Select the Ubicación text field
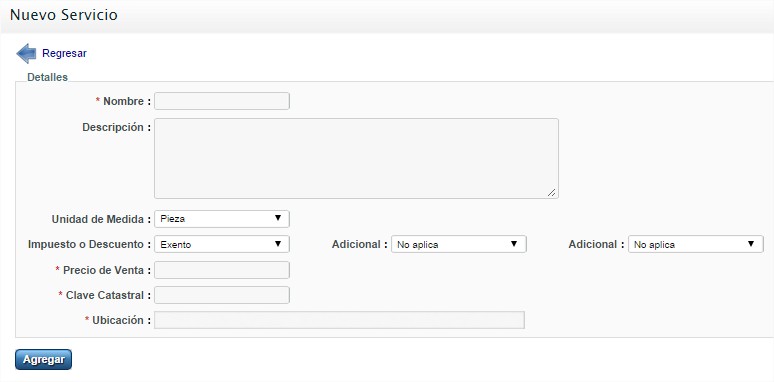 [x=339, y=320]
